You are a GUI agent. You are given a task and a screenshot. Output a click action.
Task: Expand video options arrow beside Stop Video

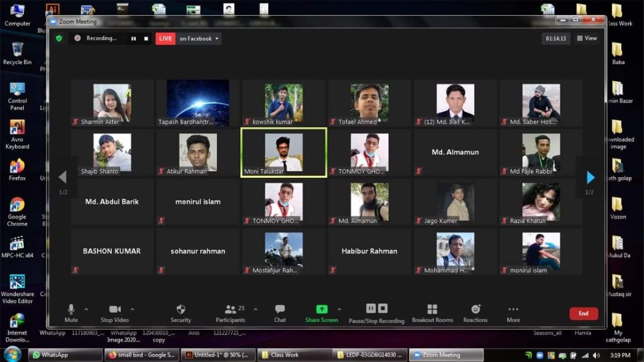pyautogui.click(x=133, y=309)
